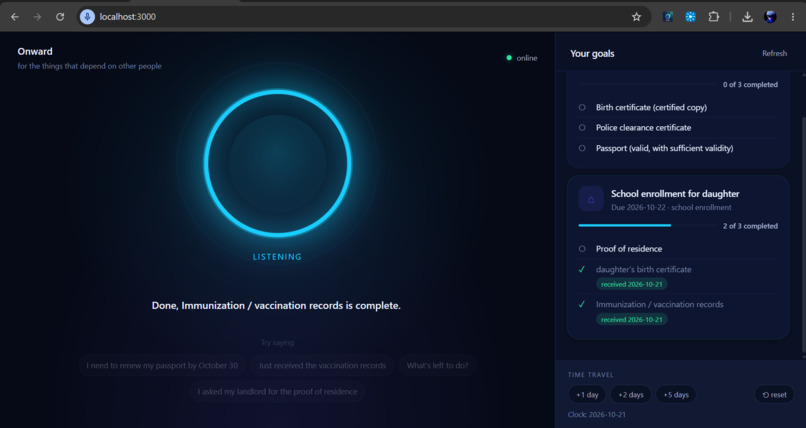This screenshot has height=428, width=806.
Task: Click the blue snowflake extension icon
Action: point(690,17)
